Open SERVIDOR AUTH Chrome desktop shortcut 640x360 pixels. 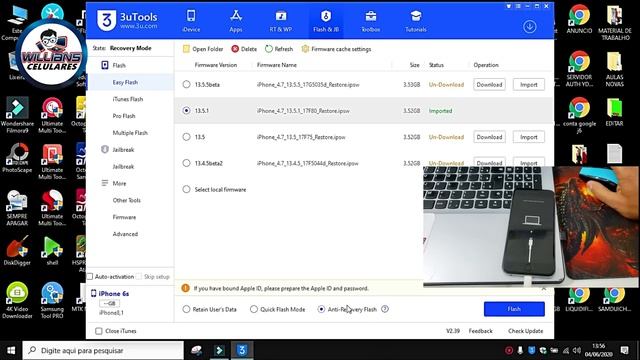pyautogui.click(x=579, y=69)
